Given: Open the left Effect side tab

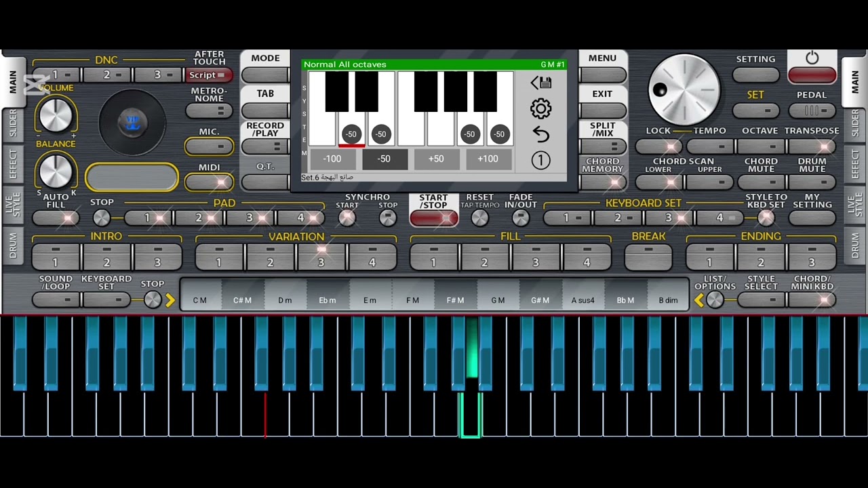Looking at the screenshot, I should click(13, 164).
